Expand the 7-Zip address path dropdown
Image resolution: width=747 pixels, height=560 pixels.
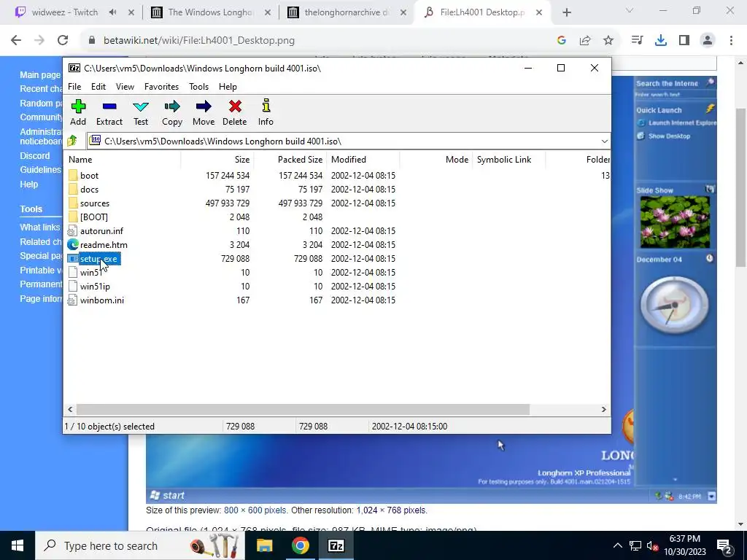pyautogui.click(x=604, y=141)
